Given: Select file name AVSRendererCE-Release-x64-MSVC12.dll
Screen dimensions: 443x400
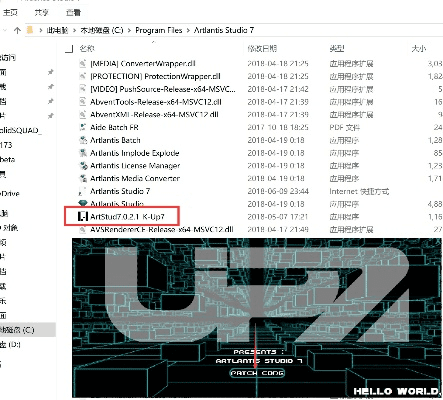Looking at the screenshot, I should click(x=162, y=230).
